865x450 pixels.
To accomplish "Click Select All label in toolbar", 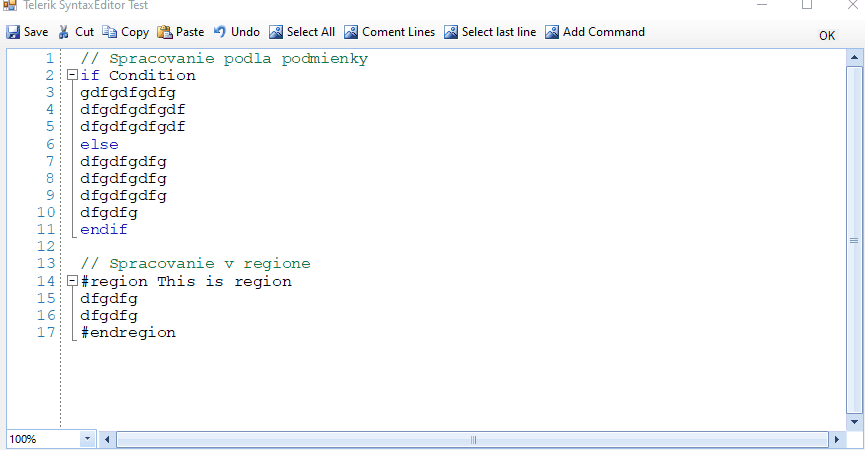I will [311, 32].
